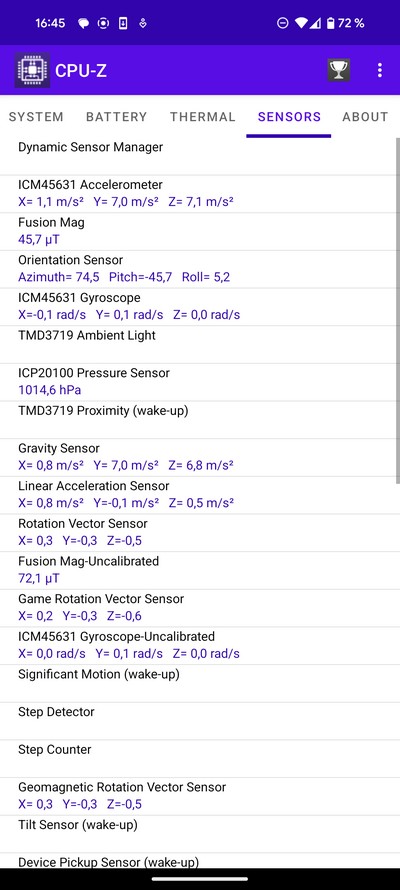Switch to the BATTERY tab
This screenshot has width=400, height=890.
point(116,117)
